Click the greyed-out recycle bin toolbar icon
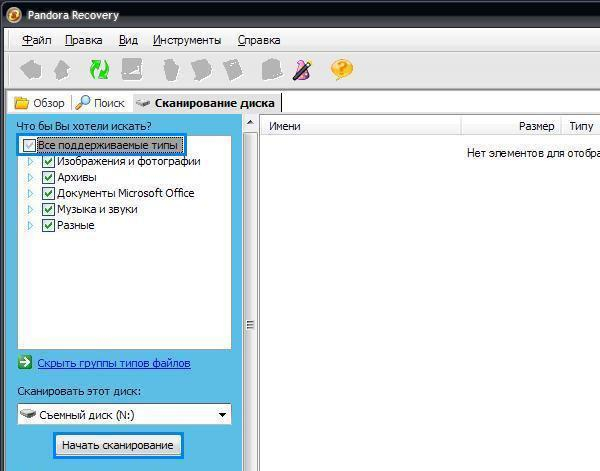 pyautogui.click(x=171, y=70)
